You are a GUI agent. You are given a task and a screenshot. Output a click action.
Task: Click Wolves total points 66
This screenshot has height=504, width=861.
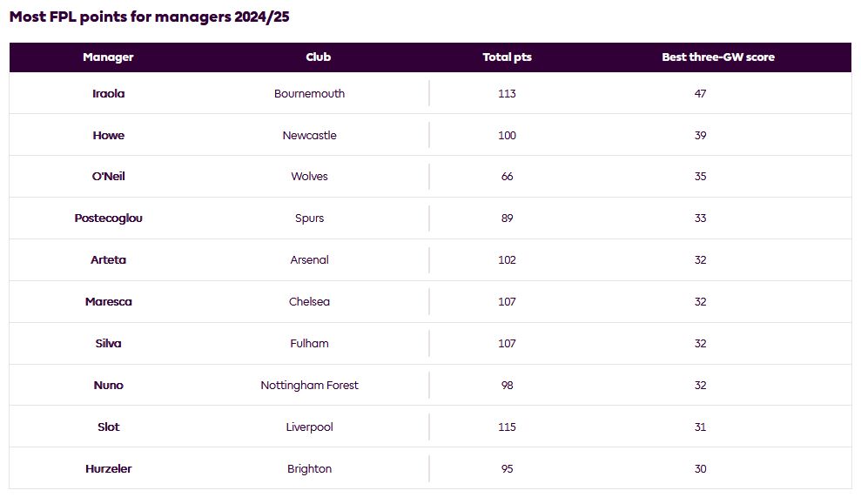point(507,176)
